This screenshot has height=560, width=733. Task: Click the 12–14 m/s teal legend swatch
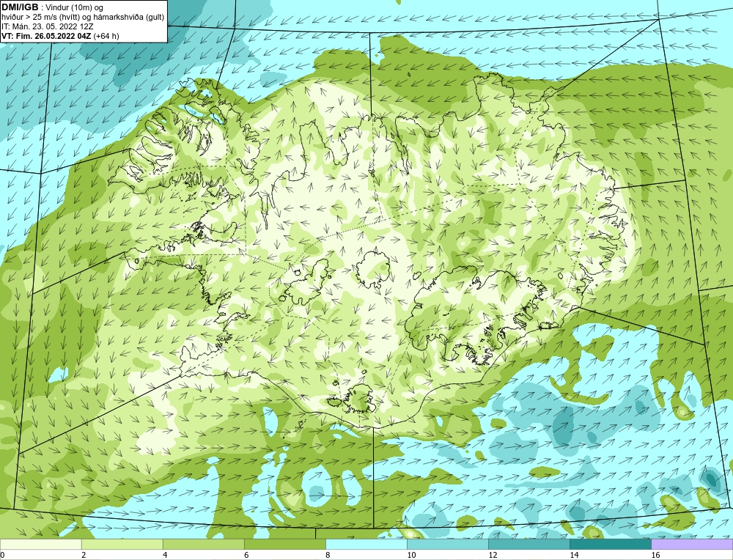click(528, 544)
